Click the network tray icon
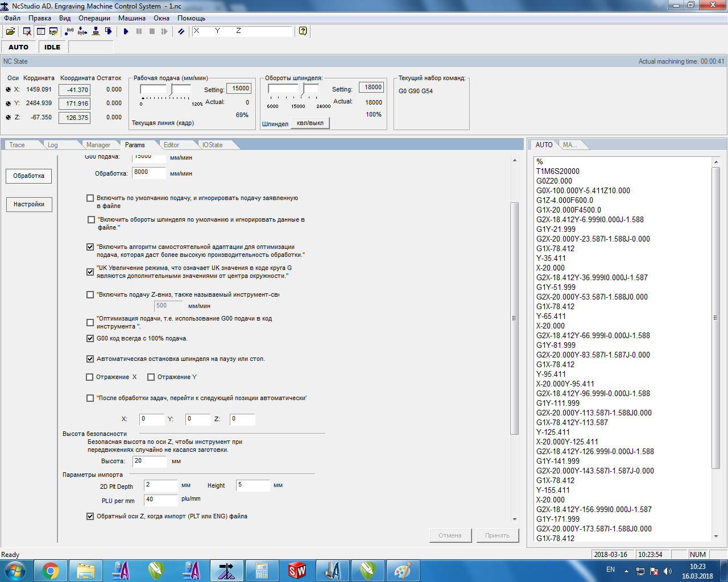The image size is (728, 582). [x=640, y=571]
